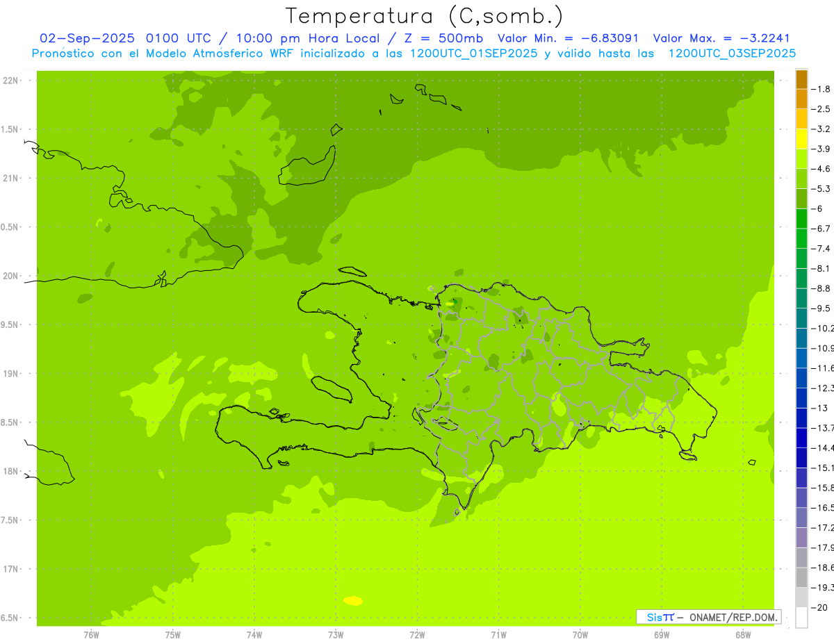This screenshot has height=644, width=834.
Task: Click the 73W longitude label
Action: [336, 635]
